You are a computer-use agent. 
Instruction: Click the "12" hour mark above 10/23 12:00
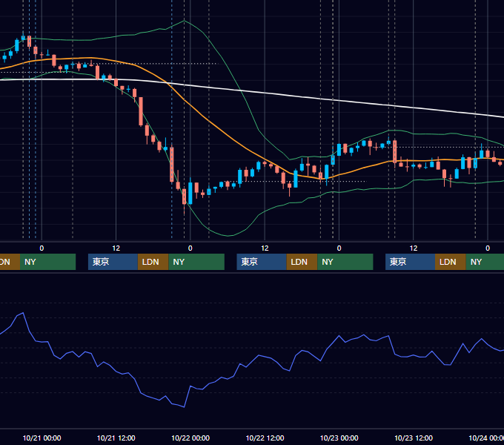point(414,248)
